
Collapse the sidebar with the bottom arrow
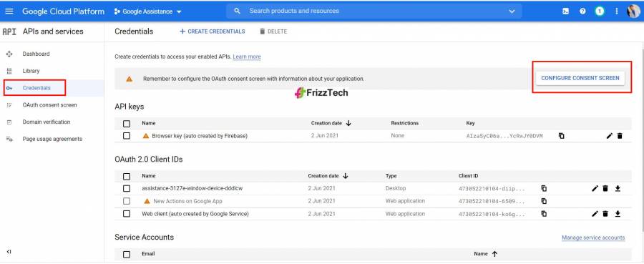pos(9,252)
